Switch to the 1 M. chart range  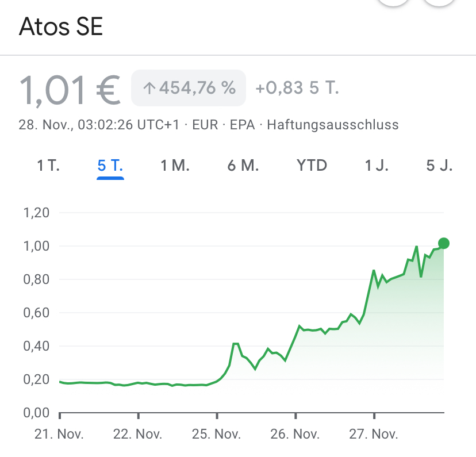[x=175, y=166]
